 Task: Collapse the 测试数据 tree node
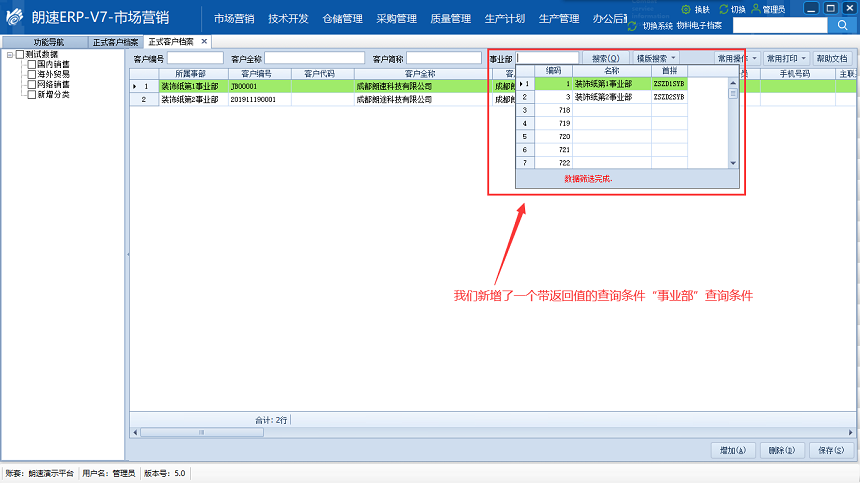click(x=9, y=54)
